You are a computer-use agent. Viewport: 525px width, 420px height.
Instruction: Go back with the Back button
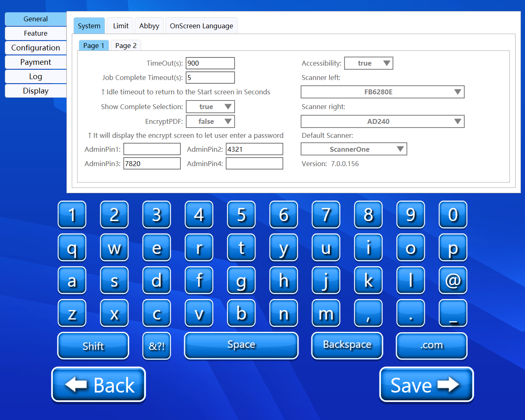tap(98, 385)
